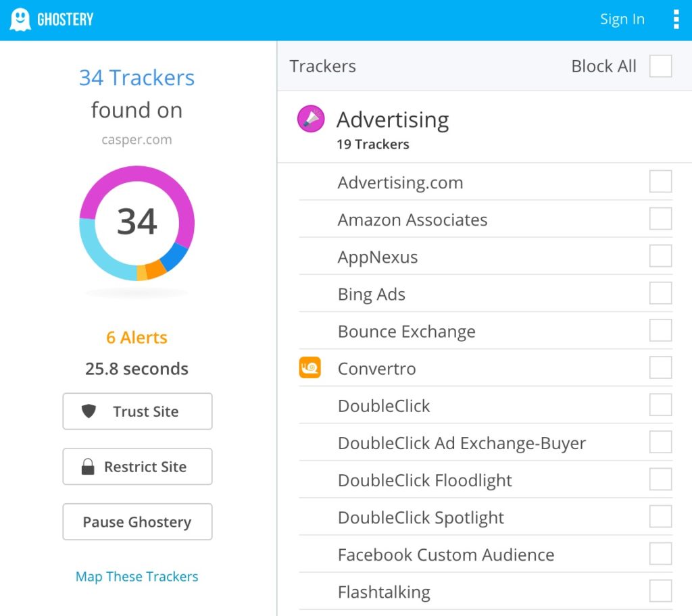Enable blocking for DoubleClick Floodlight
Image resolution: width=692 pixels, height=616 pixels.
click(x=660, y=480)
